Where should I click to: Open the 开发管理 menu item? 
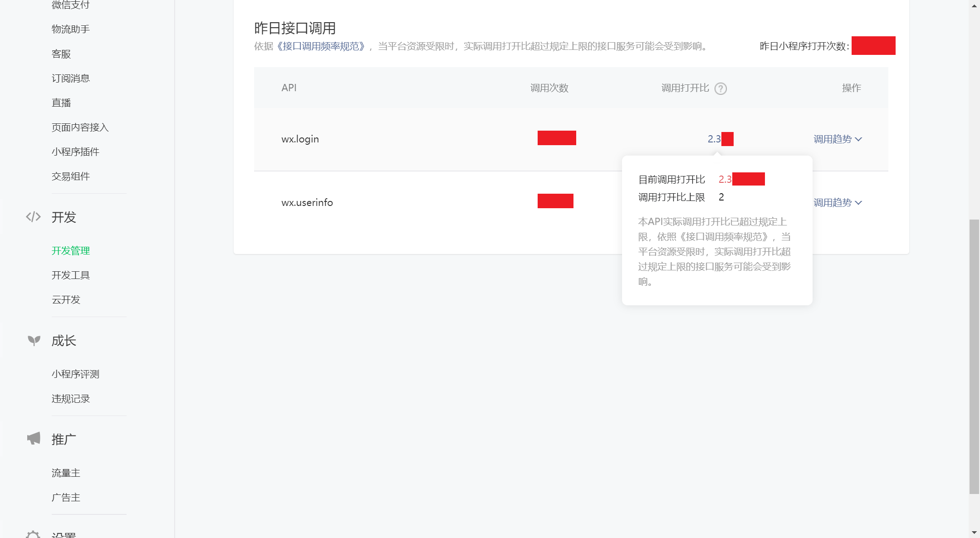point(71,250)
